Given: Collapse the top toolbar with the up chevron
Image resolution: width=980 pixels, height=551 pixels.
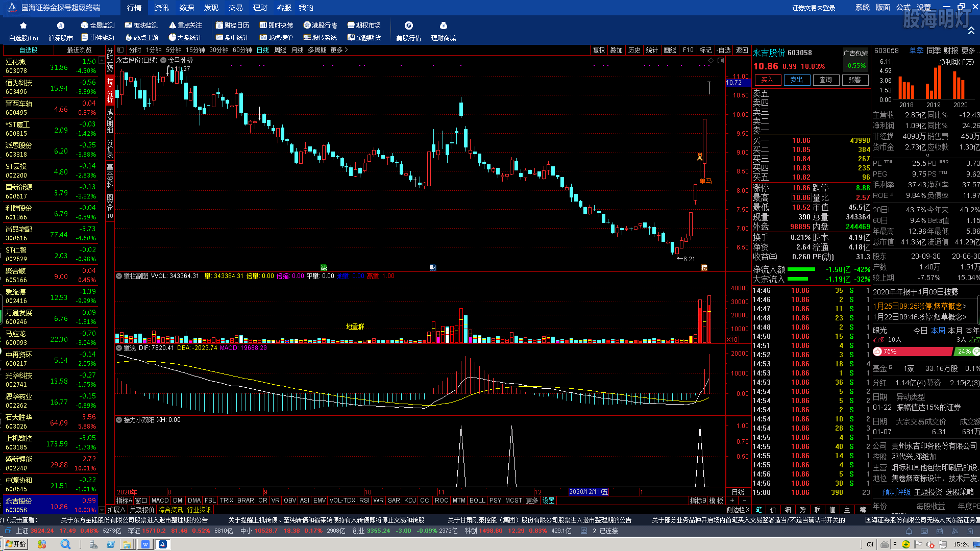Looking at the screenshot, I should tap(971, 31).
